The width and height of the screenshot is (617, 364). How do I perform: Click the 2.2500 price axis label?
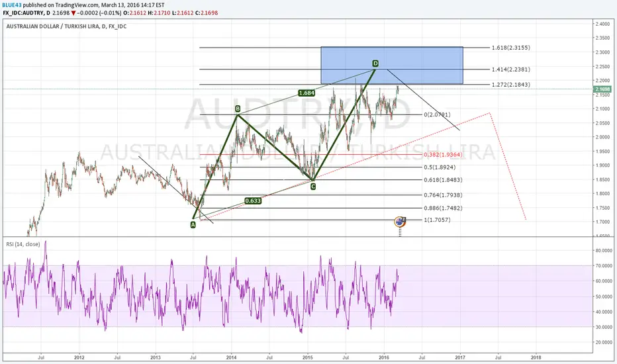coord(603,66)
